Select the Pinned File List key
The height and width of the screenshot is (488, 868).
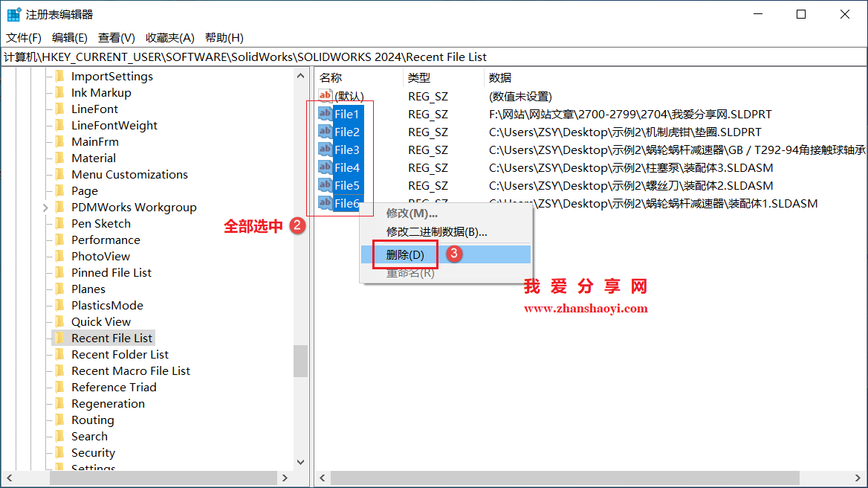(111, 272)
